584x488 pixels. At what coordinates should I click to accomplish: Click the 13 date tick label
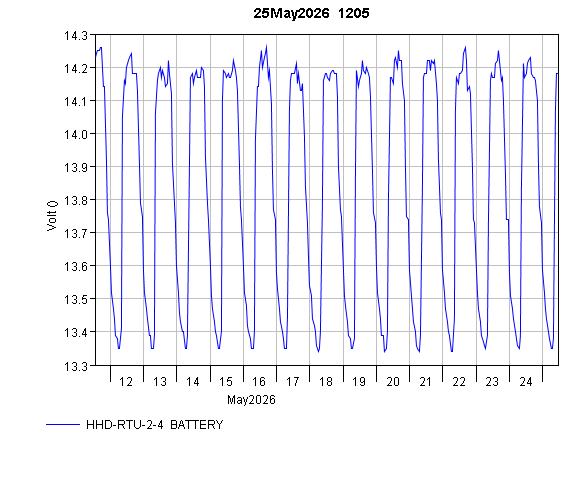tap(160, 382)
